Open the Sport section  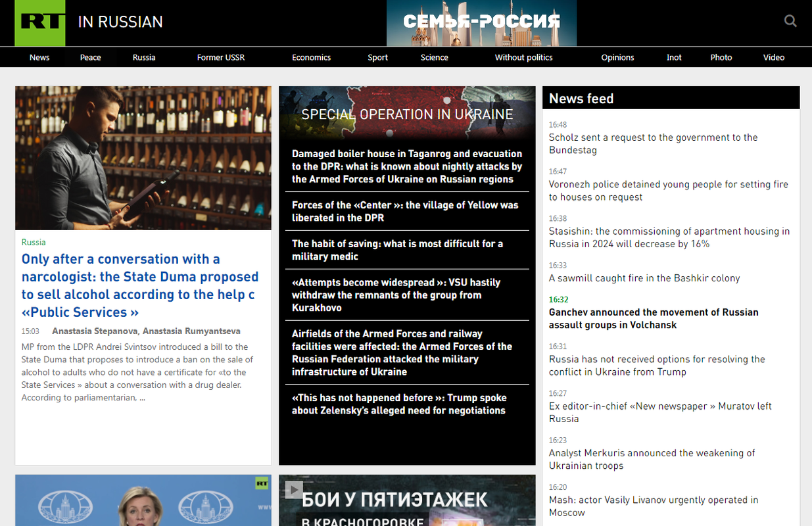click(378, 57)
